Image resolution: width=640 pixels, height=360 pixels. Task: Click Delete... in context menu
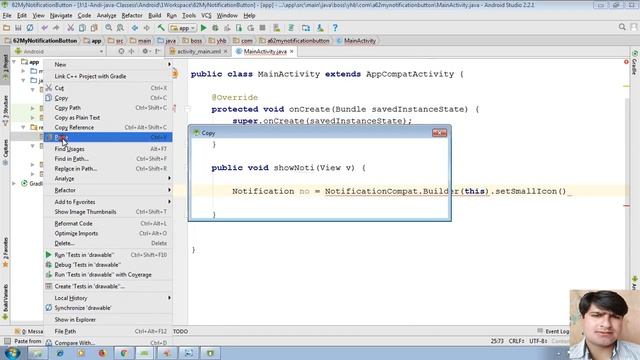tap(108, 243)
